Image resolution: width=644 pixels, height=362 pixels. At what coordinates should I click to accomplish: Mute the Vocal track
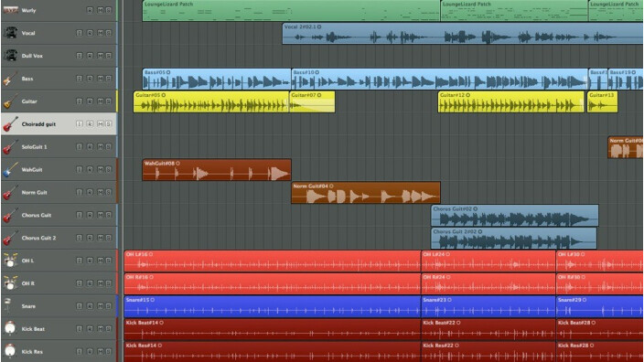101,33
